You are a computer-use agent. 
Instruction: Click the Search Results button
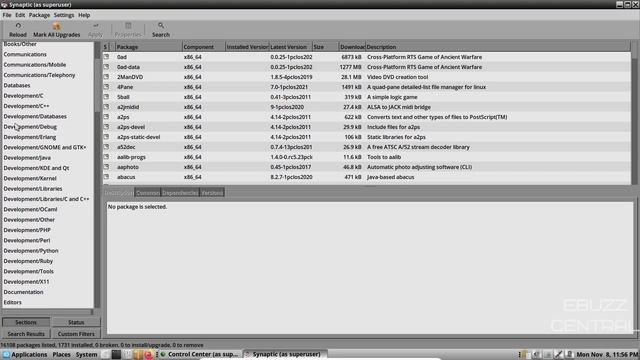pos(26,334)
